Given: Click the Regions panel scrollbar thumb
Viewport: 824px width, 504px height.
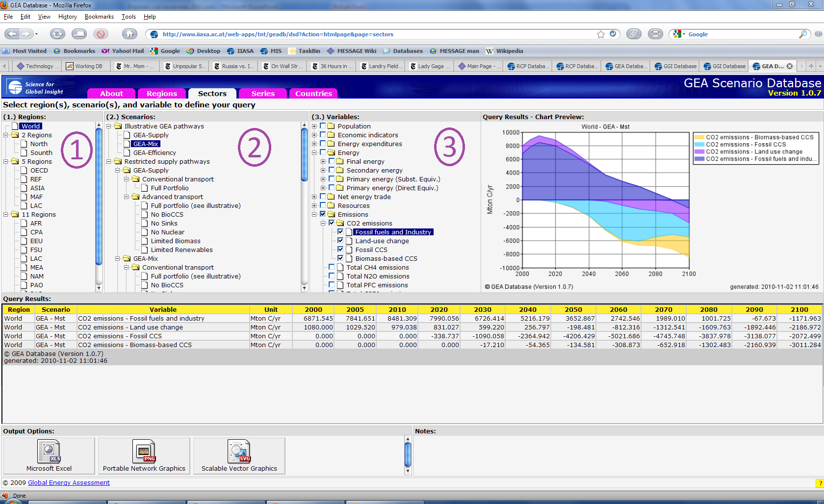Looking at the screenshot, I should click(x=99, y=196).
